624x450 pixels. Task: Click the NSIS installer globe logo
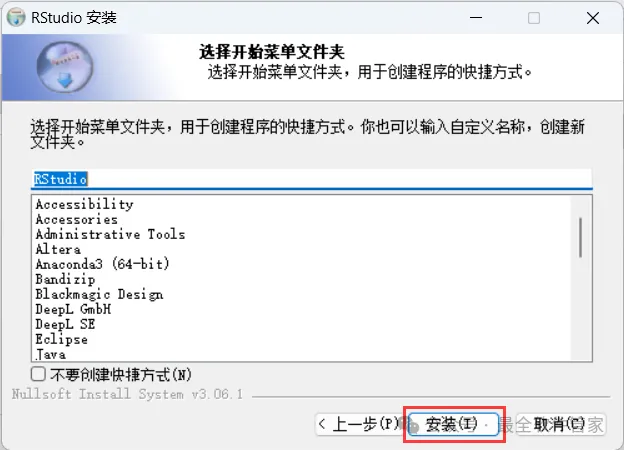65,67
